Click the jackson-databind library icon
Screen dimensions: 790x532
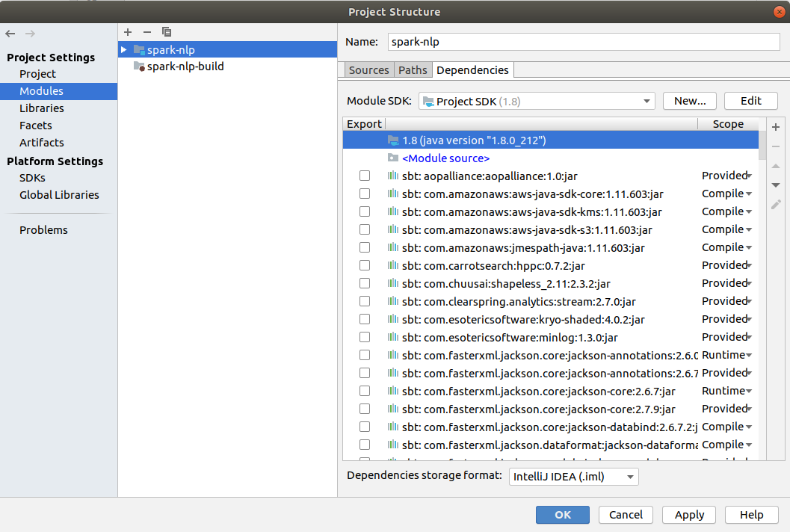[x=393, y=427]
